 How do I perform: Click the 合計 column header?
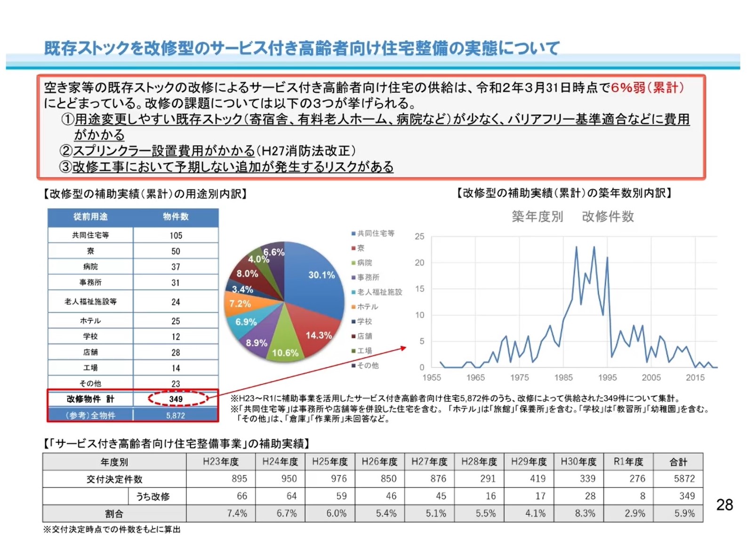click(678, 462)
